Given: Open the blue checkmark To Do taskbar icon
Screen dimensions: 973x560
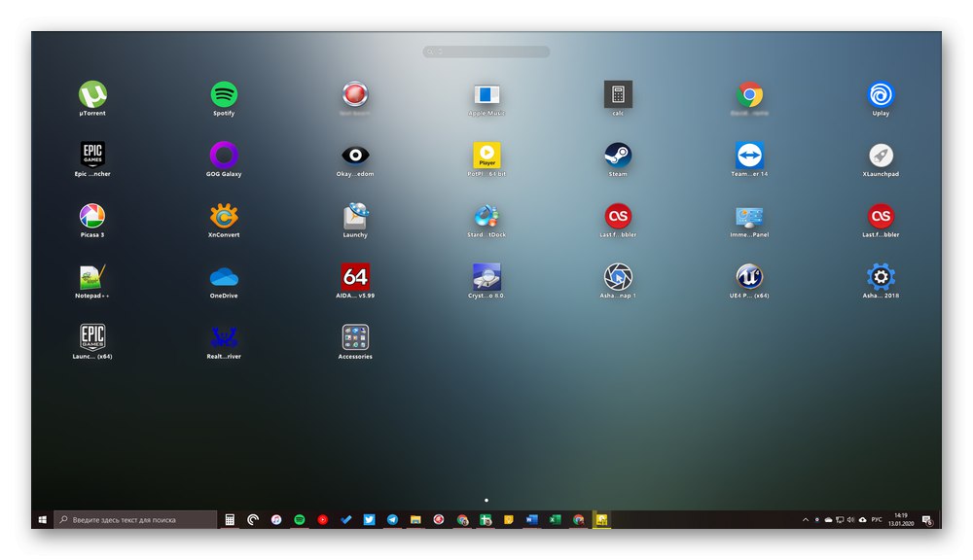Looking at the screenshot, I should coord(345,520).
